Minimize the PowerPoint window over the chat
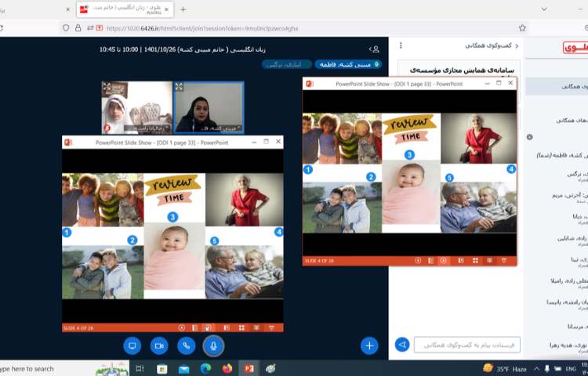The height and width of the screenshot is (376, 588). [x=487, y=84]
